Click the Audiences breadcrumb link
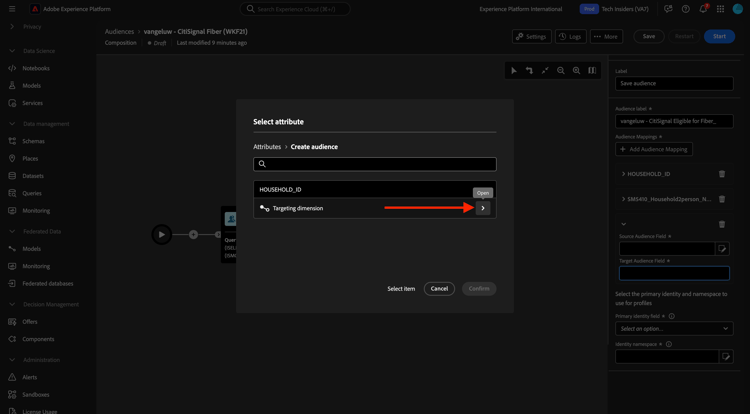Viewport: 750px width, 414px height. coord(120,32)
